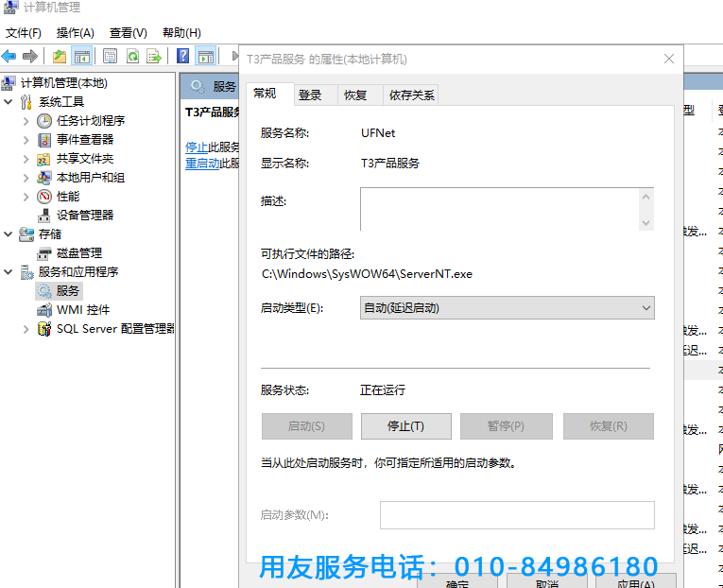Click inside the 描述 text box
723x588 pixels.
click(500, 209)
